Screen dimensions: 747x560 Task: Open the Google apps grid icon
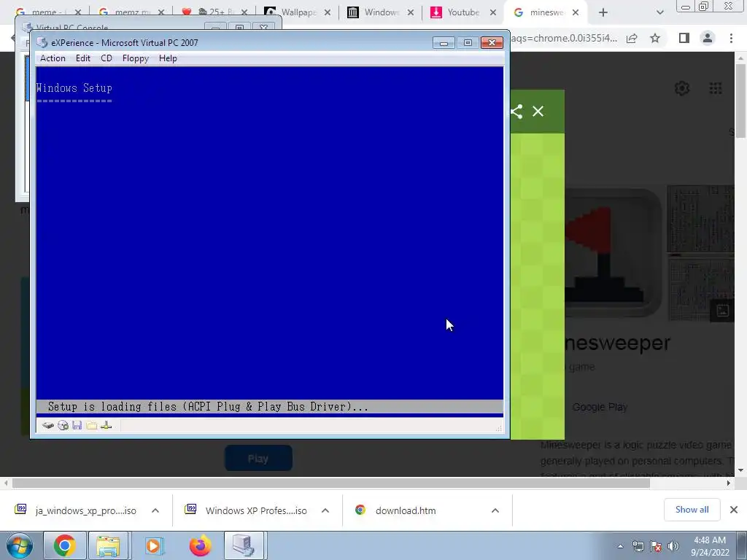pyautogui.click(x=715, y=88)
